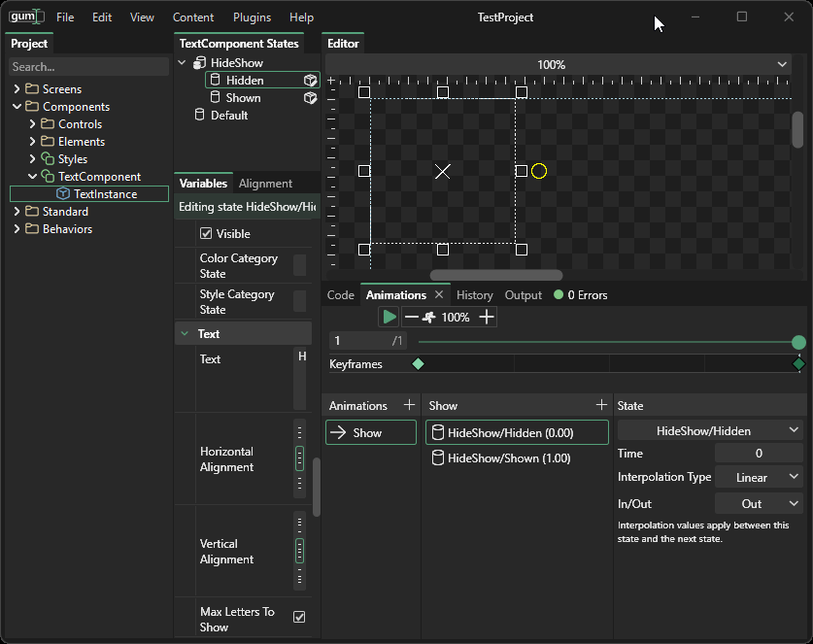813x644 pixels.
Task: Click the cube icon next to the Shown state
Action: coord(310,98)
